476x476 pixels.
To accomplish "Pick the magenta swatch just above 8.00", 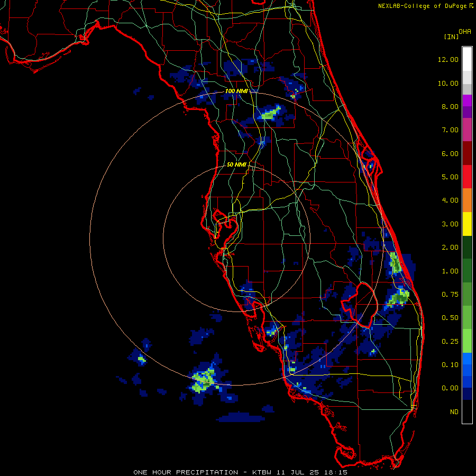I will [x=467, y=100].
